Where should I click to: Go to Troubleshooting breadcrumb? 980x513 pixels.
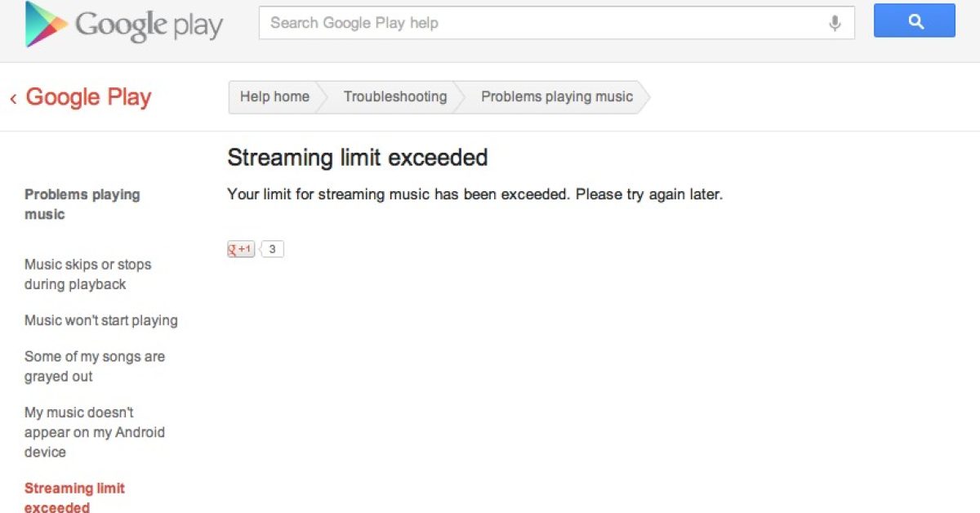tap(395, 97)
